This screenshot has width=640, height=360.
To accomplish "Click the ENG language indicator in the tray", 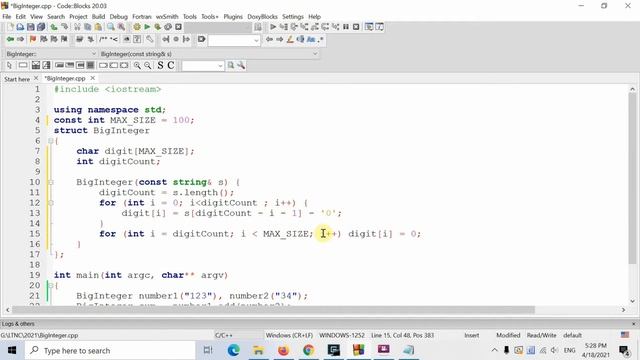I will coord(569,350).
